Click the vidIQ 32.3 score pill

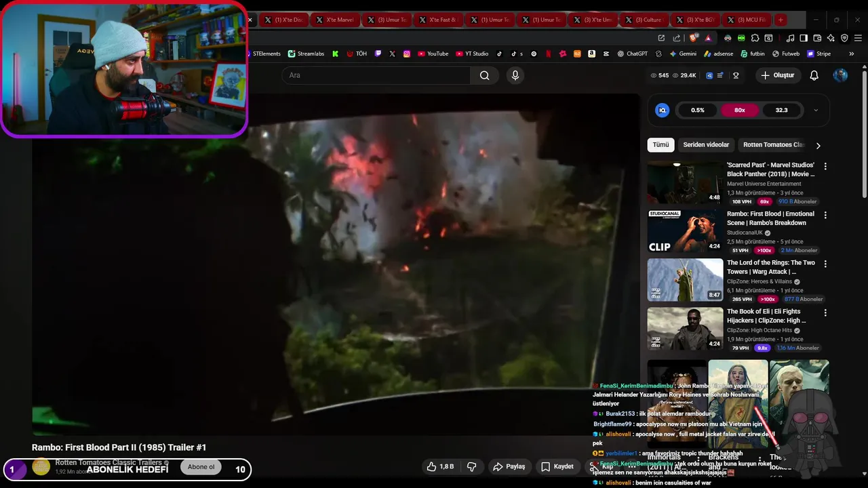781,110
